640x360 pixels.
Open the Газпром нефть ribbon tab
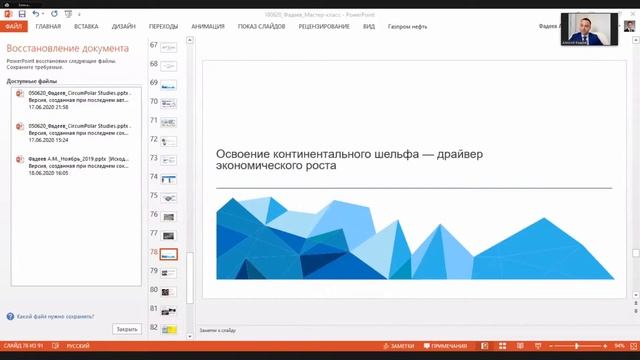point(407,26)
